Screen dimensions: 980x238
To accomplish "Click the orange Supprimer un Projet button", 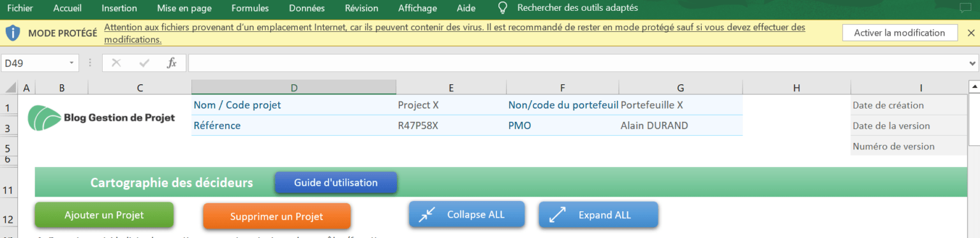I will (x=277, y=216).
